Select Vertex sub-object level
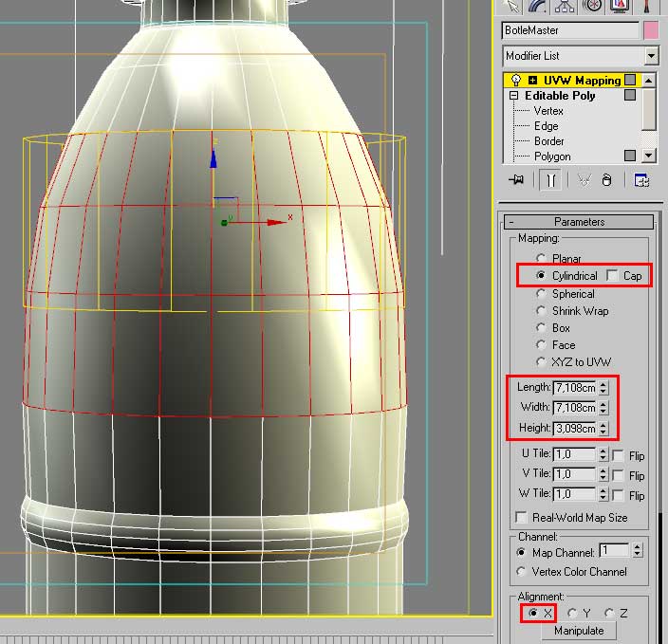 [548, 111]
